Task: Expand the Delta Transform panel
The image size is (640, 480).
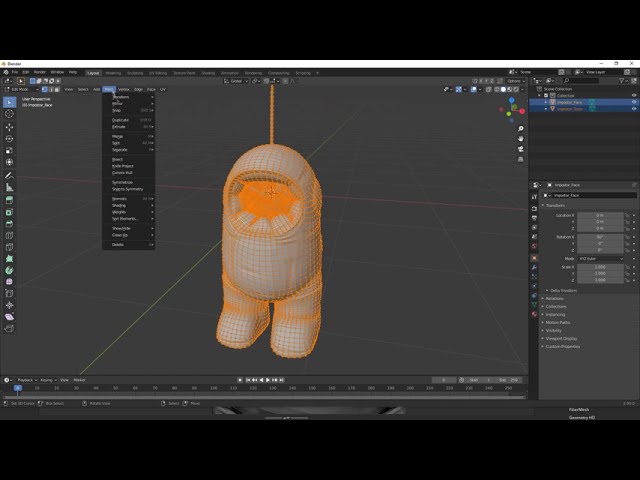Action: pos(562,291)
